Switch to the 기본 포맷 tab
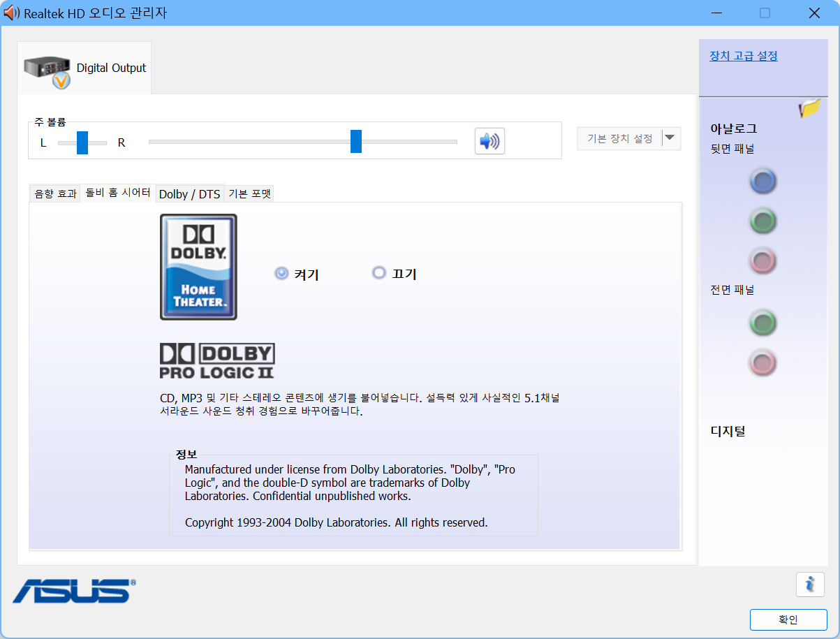The image size is (840, 639). pos(249,194)
